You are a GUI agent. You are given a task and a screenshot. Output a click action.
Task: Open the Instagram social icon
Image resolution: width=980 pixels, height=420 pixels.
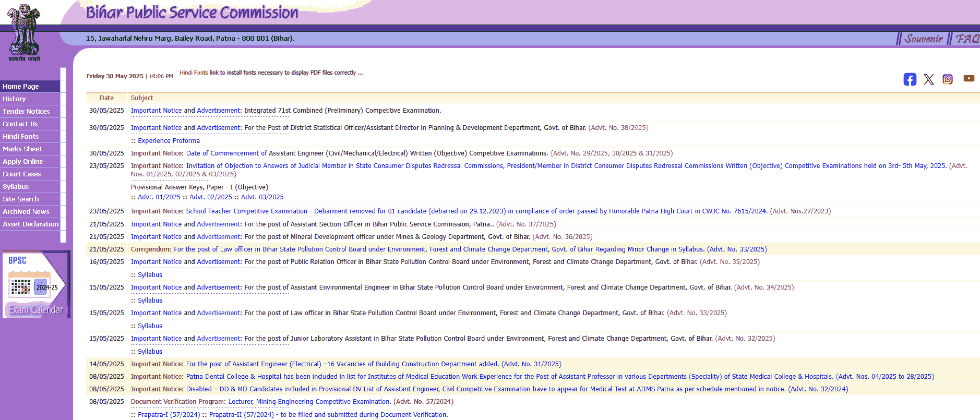948,79
